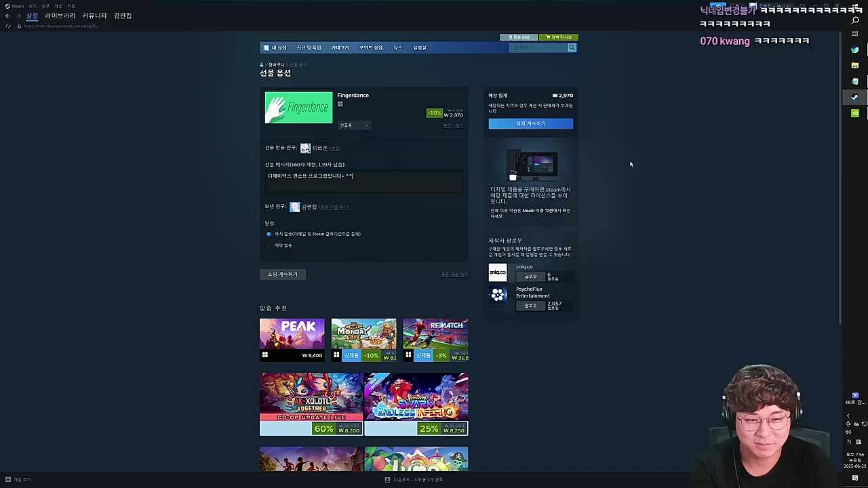Focus the store search input field
The width and height of the screenshot is (868, 488).
(538, 47)
